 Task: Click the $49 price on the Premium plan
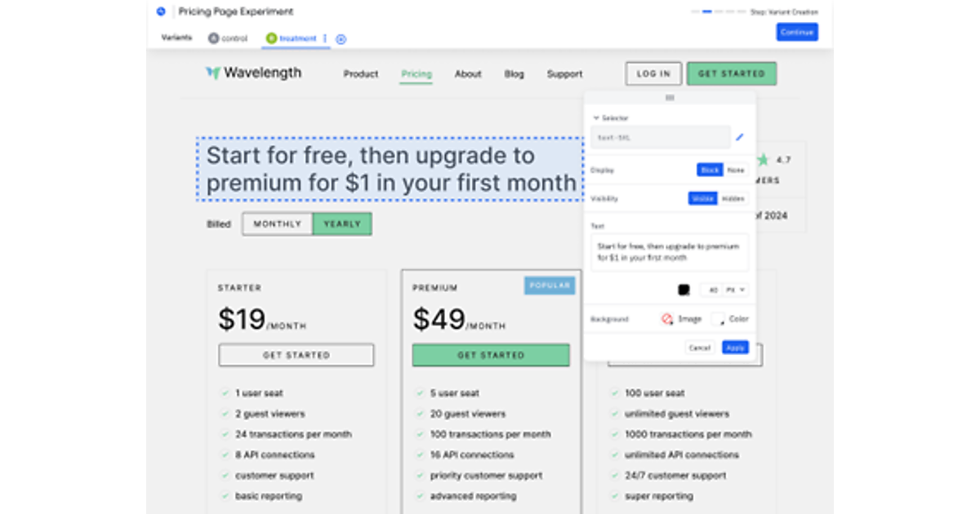pos(439,319)
